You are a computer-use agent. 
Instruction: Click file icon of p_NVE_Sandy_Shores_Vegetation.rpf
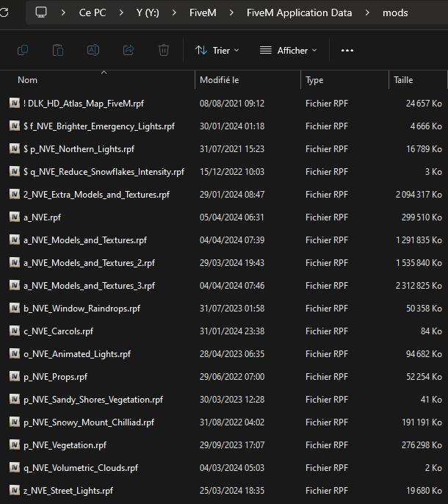(15, 400)
